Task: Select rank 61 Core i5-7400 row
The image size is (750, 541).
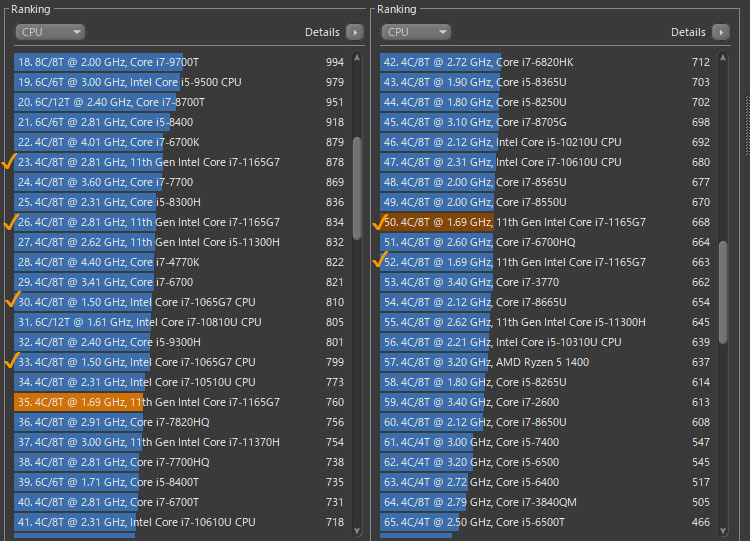Action: [x=545, y=442]
